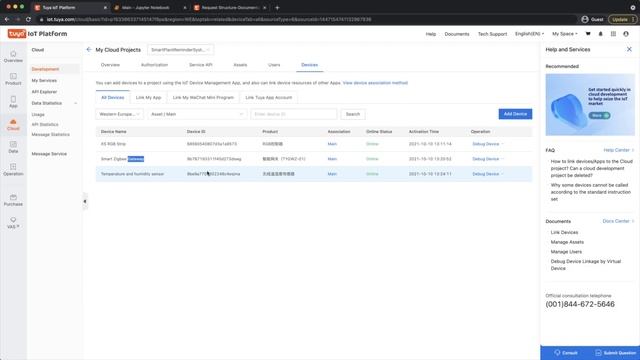The width and height of the screenshot is (640, 360).
Task: Select Link Tuya App Account tab
Action: pos(269,98)
